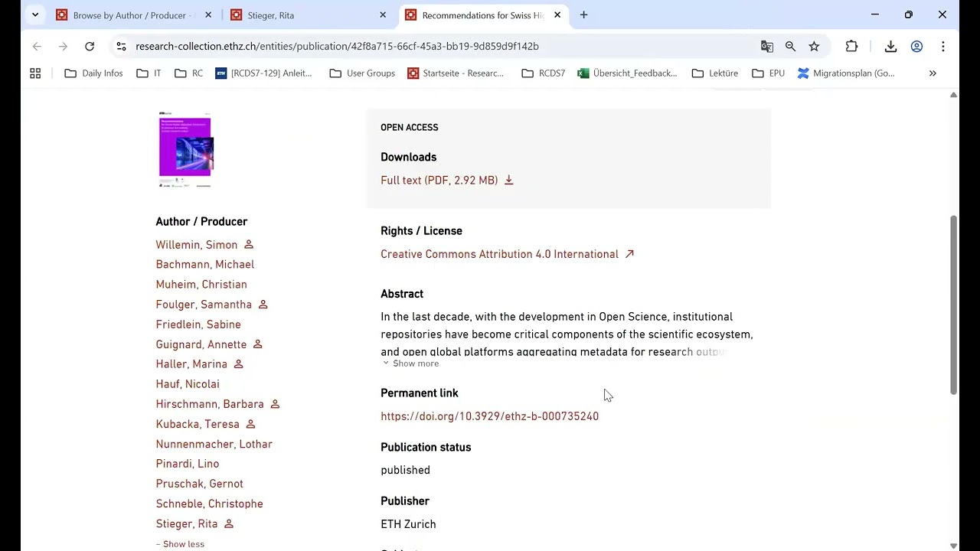Image resolution: width=980 pixels, height=551 pixels.
Task: Click the scrollbar up arrow
Action: 953,95
